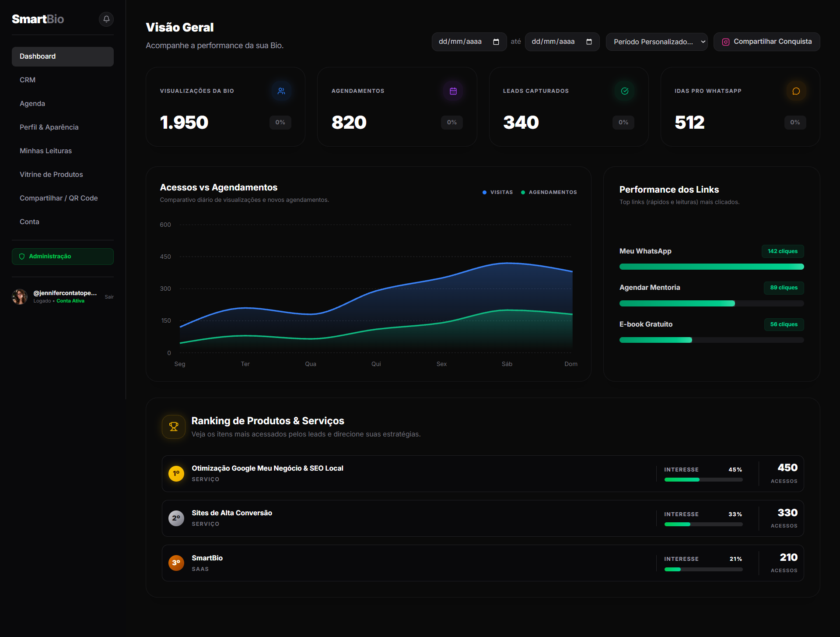
Task: Toggle the Visitas legend series
Action: (497, 192)
